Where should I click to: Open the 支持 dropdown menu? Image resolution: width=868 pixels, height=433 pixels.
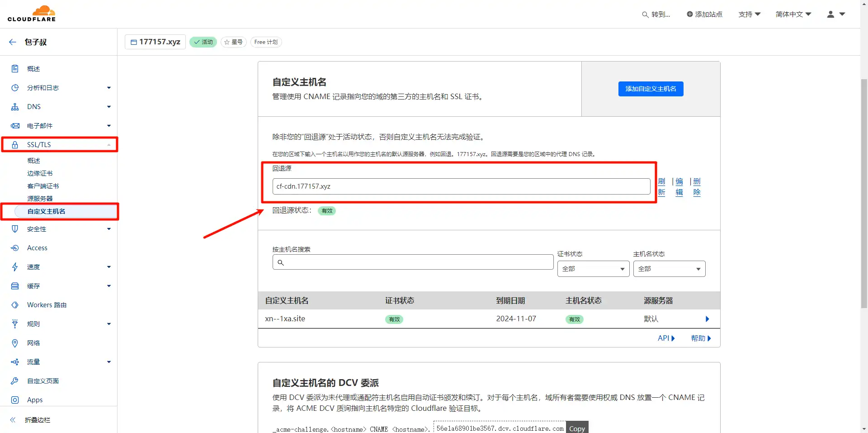click(x=750, y=14)
